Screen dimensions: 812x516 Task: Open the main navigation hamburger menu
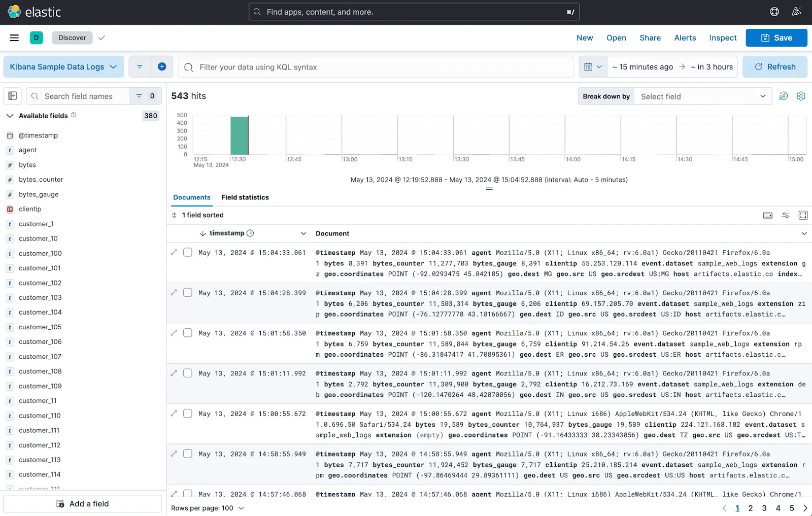point(14,38)
